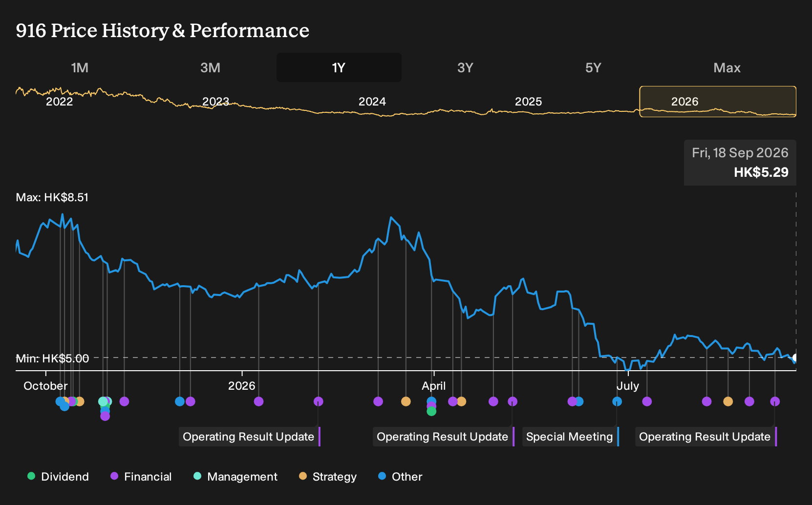Click blue marker paired with purple before July
This screenshot has height=505, width=812.
coord(579,401)
